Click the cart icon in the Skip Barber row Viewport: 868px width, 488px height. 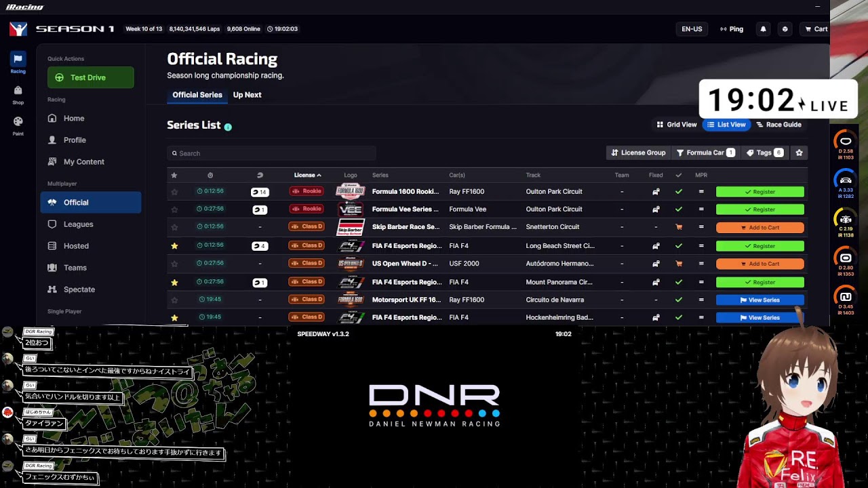click(x=679, y=227)
